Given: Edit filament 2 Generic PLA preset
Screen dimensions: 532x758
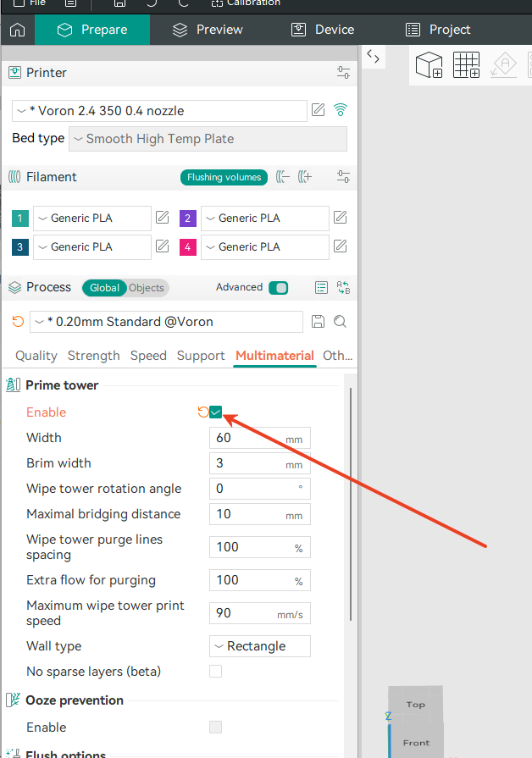Looking at the screenshot, I should pyautogui.click(x=341, y=218).
